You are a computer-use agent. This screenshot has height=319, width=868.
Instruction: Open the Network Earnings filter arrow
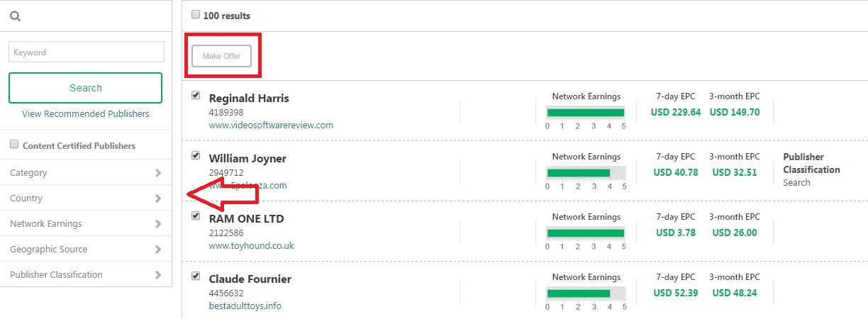(157, 223)
